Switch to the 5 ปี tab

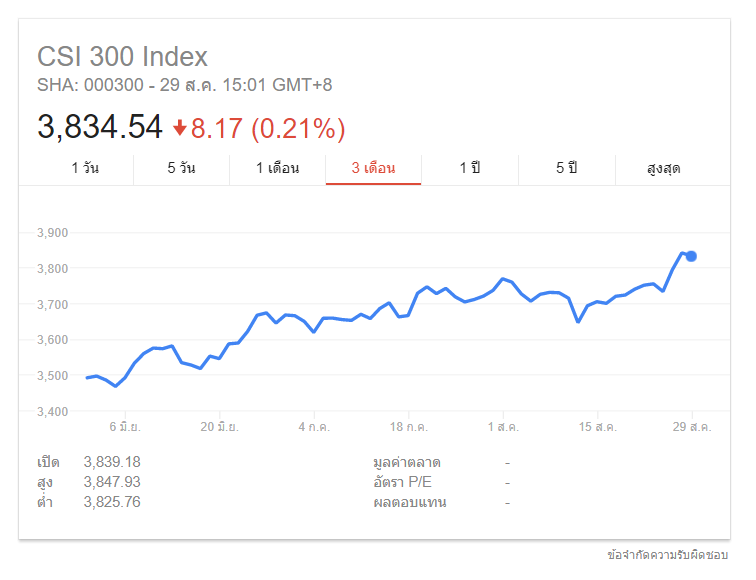click(x=567, y=168)
